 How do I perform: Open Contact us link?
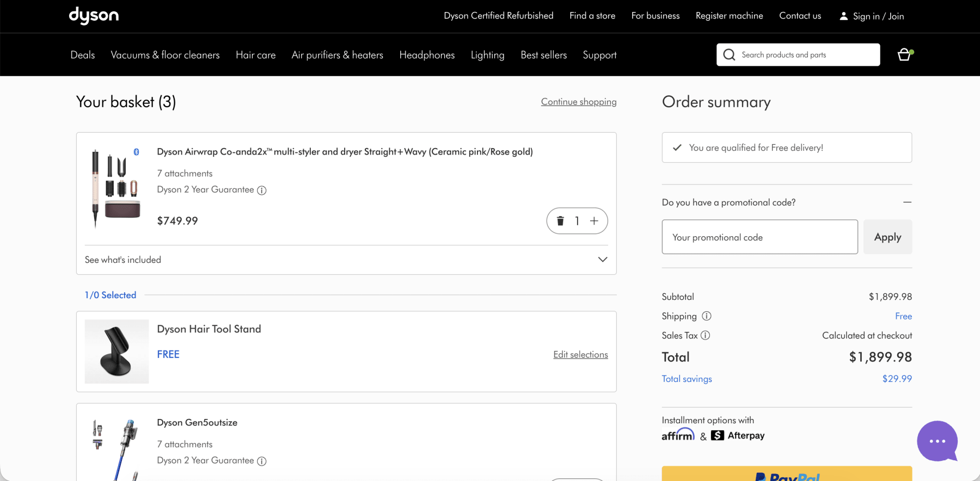800,16
